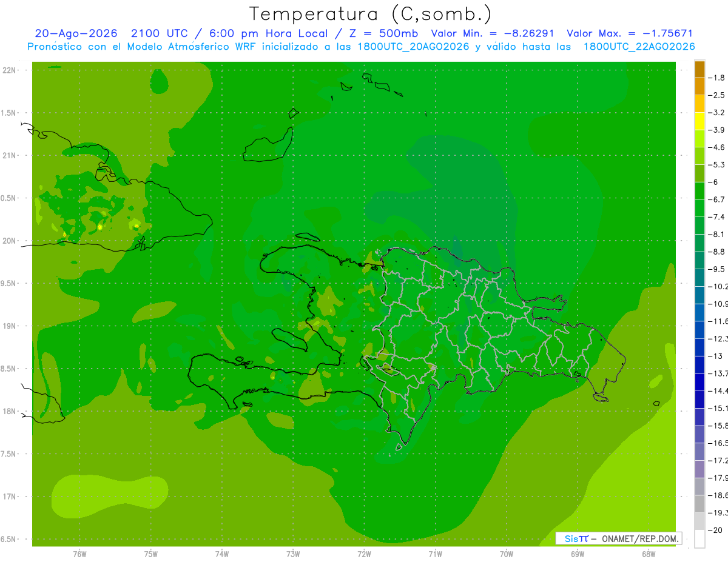Click the navy swatch between -13 and -13.7
The image size is (728, 562).
[x=699, y=364]
